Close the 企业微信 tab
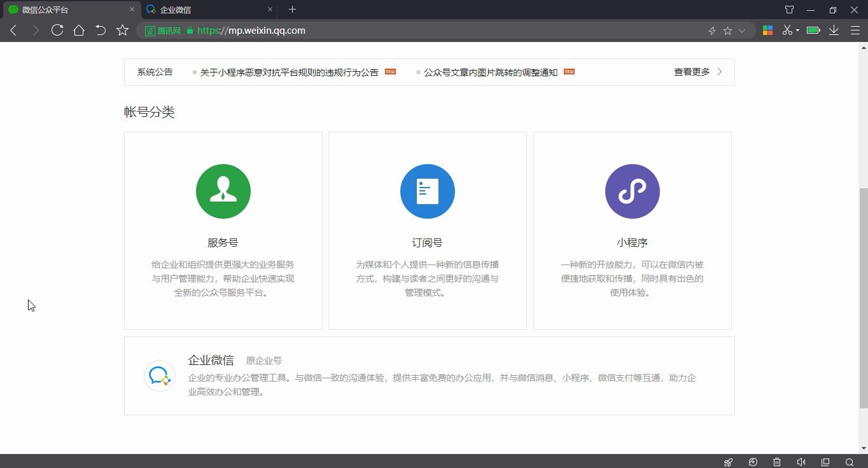Viewport: 868px width, 468px height. point(270,10)
